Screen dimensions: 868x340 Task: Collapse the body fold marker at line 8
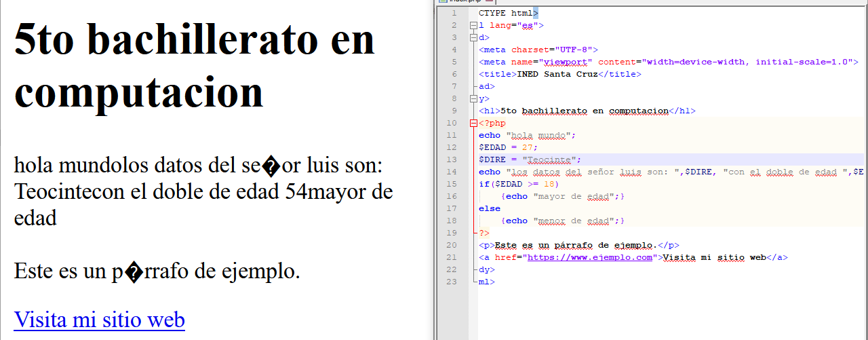coord(473,98)
